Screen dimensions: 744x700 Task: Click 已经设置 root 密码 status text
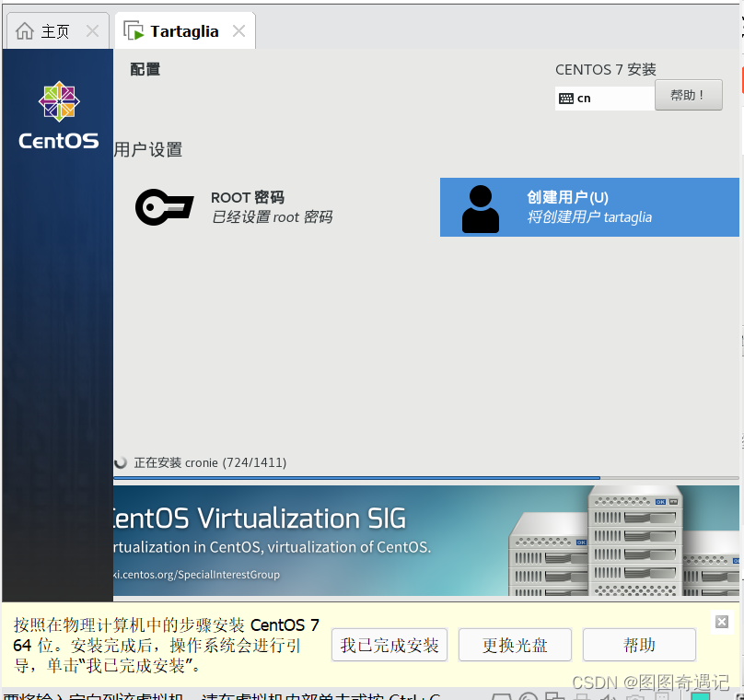(x=272, y=216)
